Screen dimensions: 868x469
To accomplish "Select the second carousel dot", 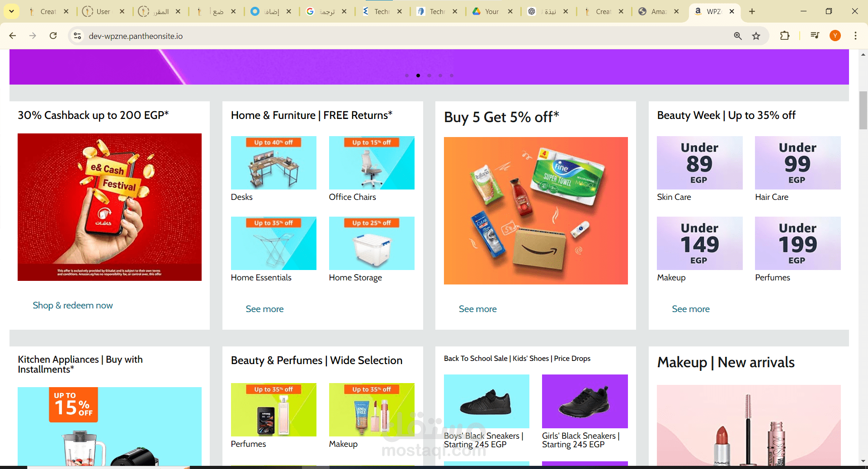I will pyautogui.click(x=418, y=76).
